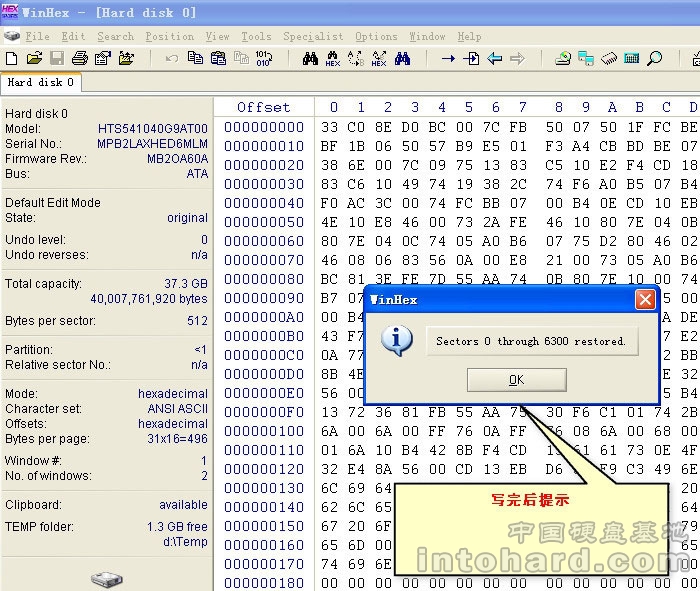This screenshot has width=700, height=591.
Task: Click Total capacity value 37.3 GB
Action: (186, 284)
